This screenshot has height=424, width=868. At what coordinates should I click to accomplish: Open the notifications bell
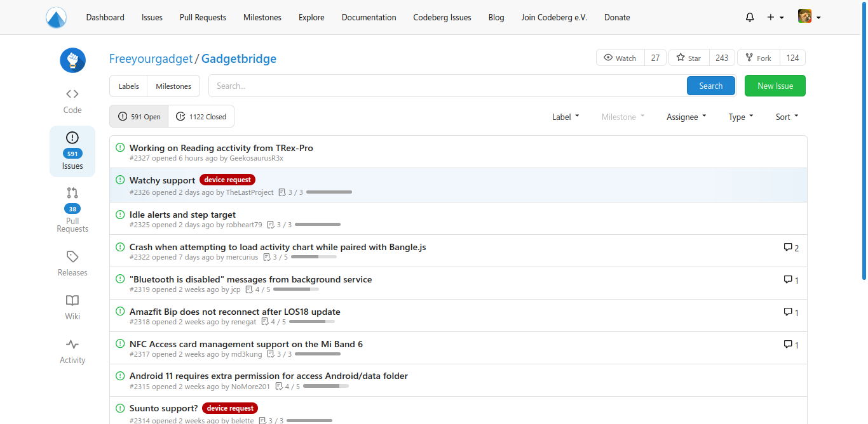[750, 17]
